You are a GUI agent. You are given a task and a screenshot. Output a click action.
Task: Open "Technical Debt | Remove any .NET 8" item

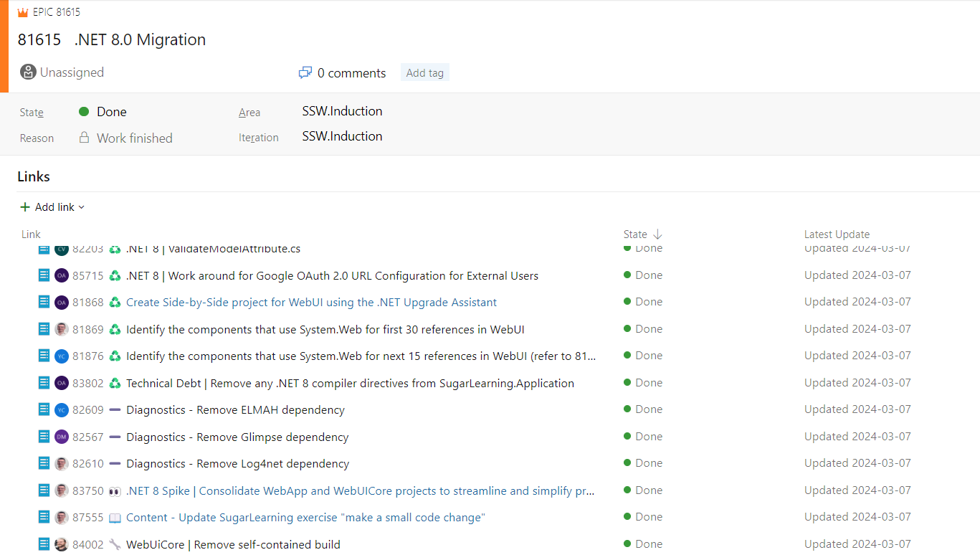click(350, 383)
